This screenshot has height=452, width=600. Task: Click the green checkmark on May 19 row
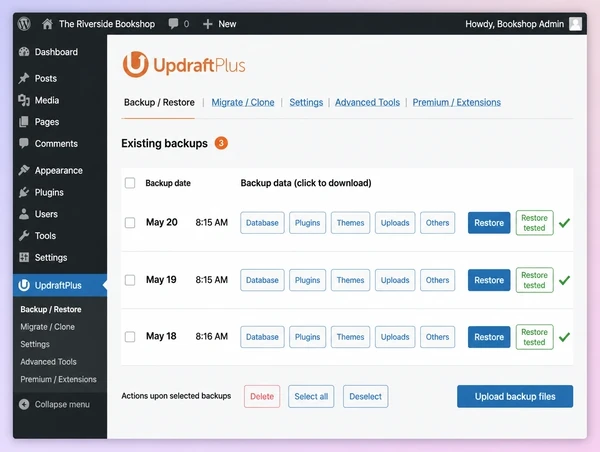(x=564, y=280)
